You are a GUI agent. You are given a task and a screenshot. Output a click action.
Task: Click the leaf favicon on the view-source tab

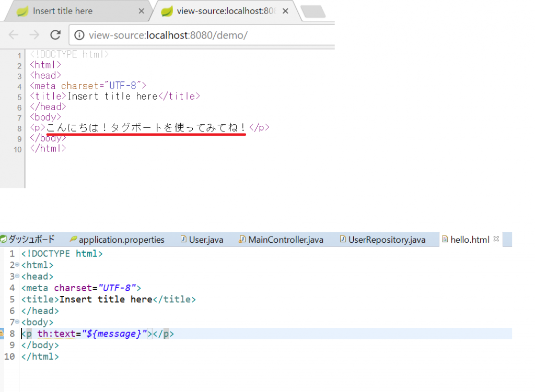coord(167,11)
